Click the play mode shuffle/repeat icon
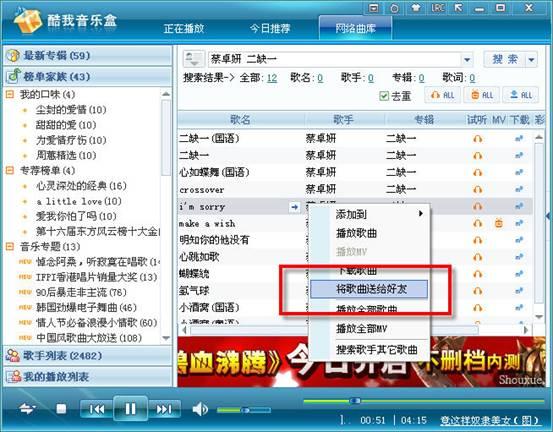 [x=27, y=409]
